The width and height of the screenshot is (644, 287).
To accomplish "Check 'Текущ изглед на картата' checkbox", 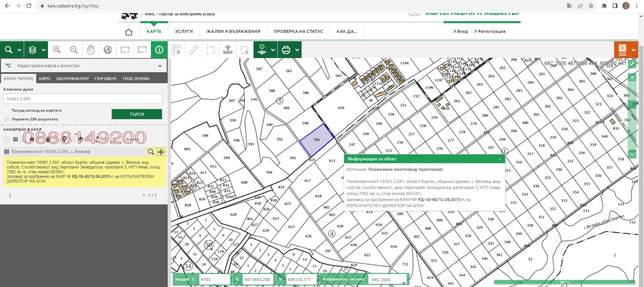I will point(6,110).
